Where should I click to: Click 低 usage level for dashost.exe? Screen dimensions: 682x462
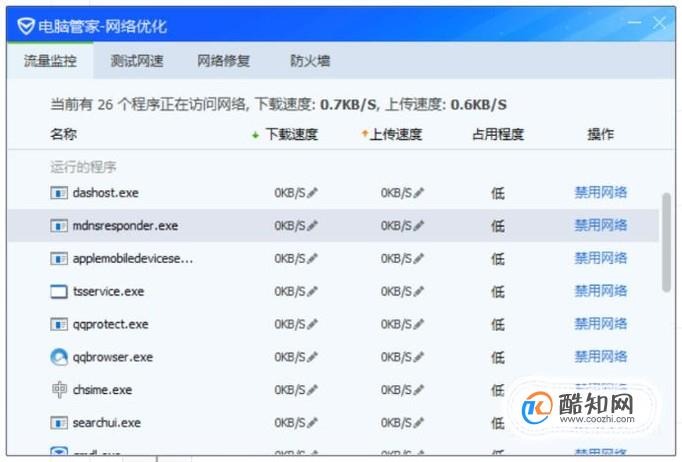pos(498,193)
